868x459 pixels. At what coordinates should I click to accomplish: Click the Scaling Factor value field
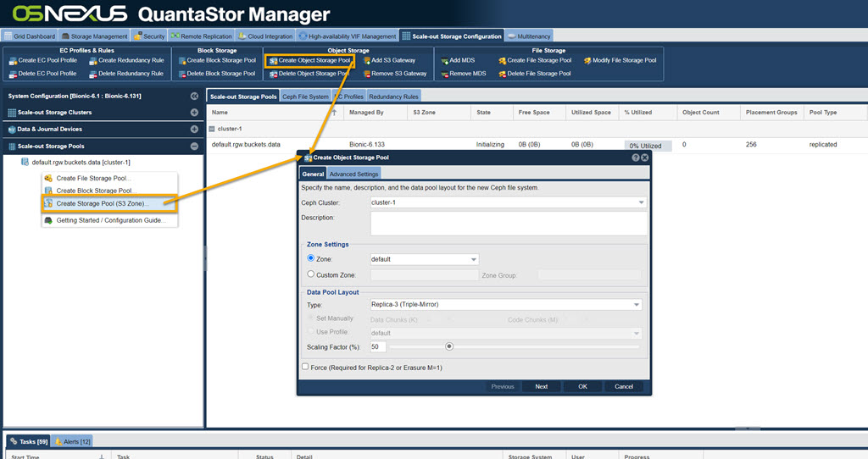pyautogui.click(x=377, y=346)
